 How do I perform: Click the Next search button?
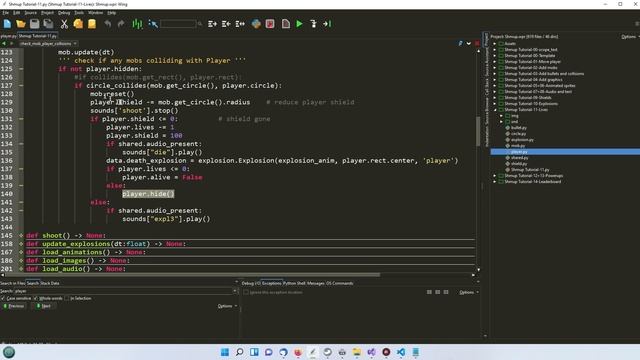pos(43,306)
